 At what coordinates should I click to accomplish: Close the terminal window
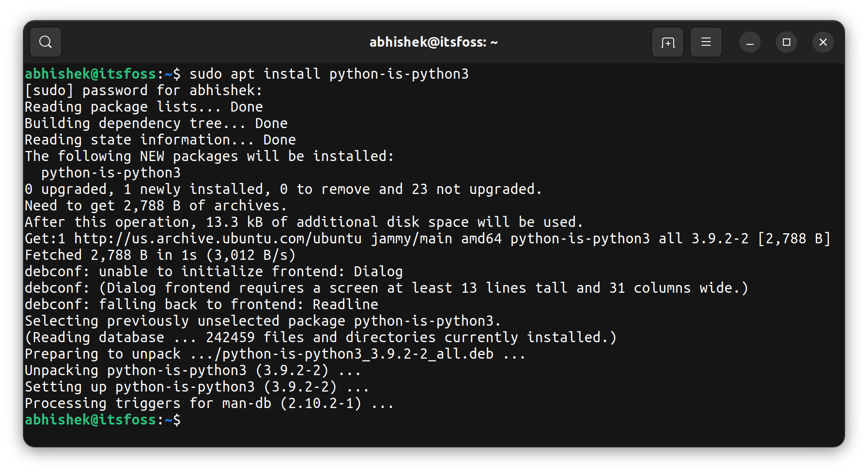823,42
